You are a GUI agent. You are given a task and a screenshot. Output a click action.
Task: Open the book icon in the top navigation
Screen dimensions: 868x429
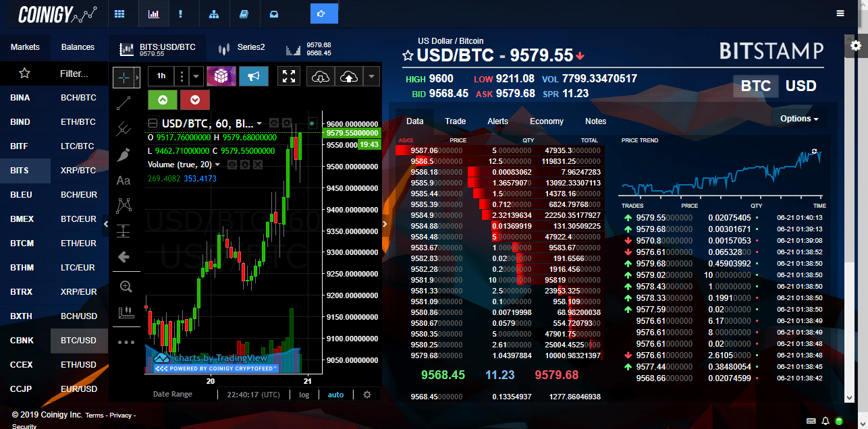[x=244, y=13]
